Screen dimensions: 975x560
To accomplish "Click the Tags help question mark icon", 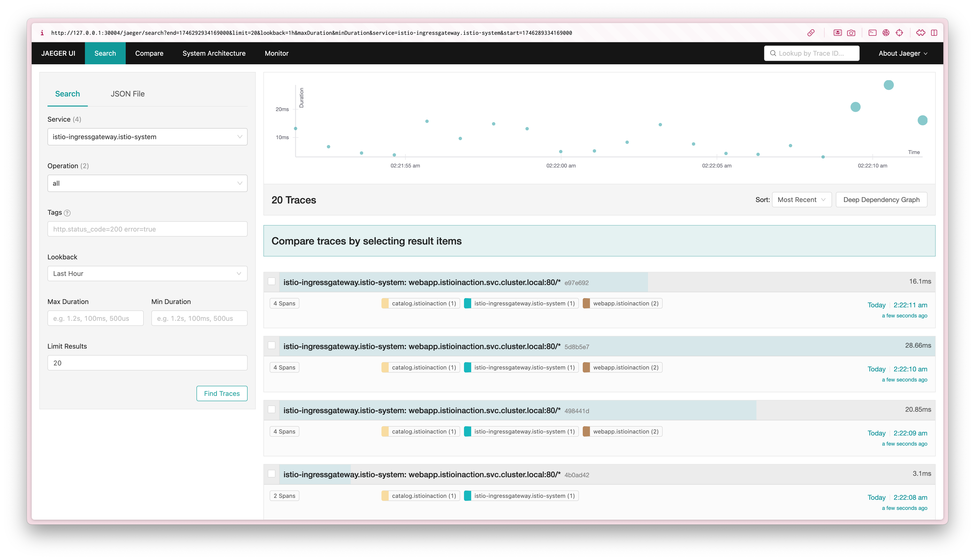I will coord(67,213).
